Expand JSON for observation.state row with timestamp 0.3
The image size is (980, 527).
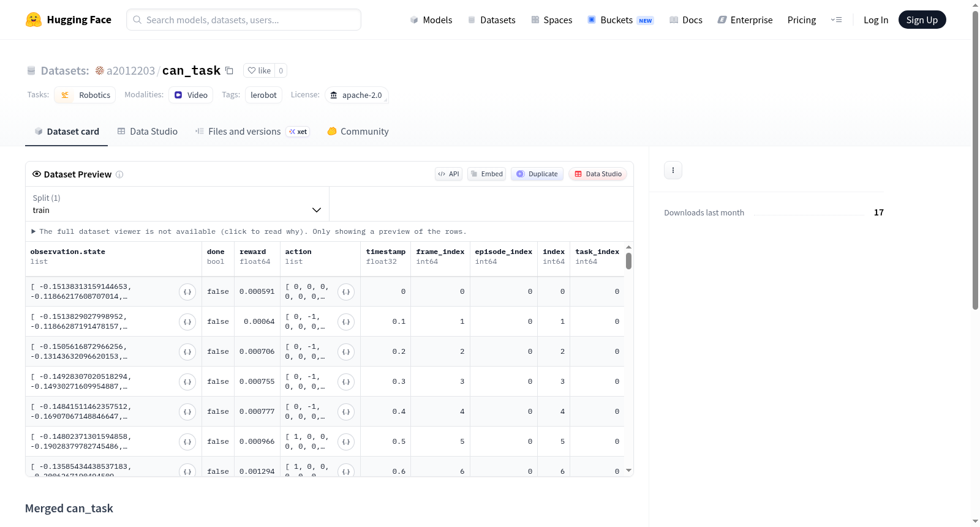click(187, 382)
